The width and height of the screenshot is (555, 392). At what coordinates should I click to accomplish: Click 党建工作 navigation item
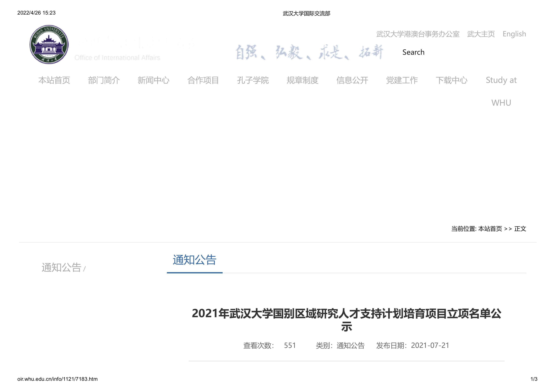pyautogui.click(x=402, y=80)
